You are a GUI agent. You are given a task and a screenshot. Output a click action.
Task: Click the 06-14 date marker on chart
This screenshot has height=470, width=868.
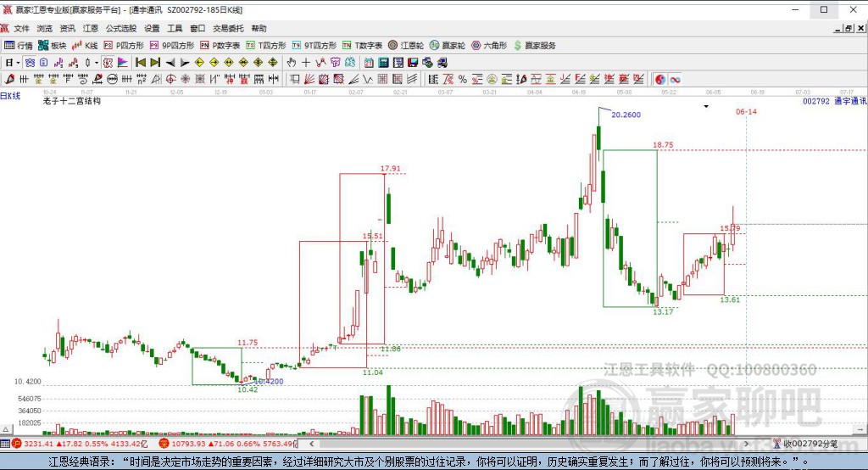click(746, 112)
